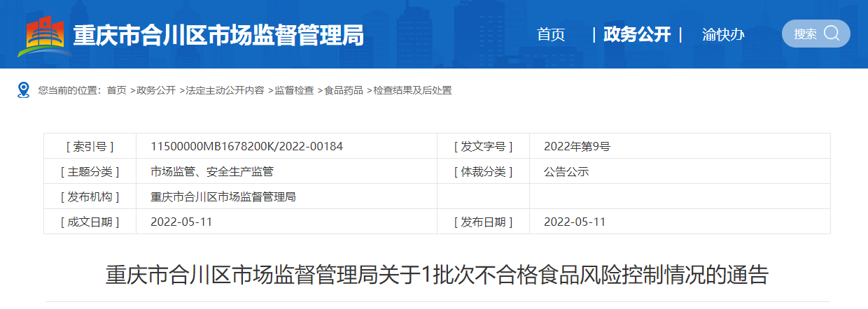
Task: Select index number 11500000MB1678200K/2022-00184
Action: pyautogui.click(x=247, y=146)
